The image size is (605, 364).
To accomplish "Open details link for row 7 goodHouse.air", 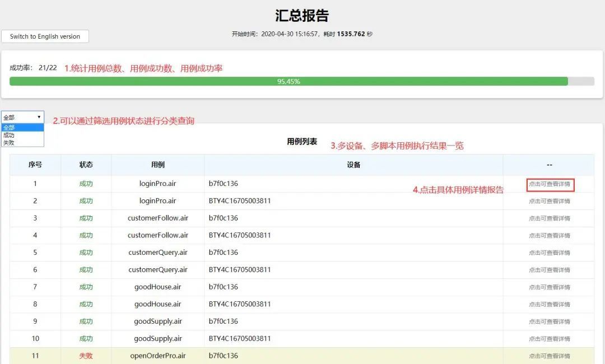I will tap(550, 287).
